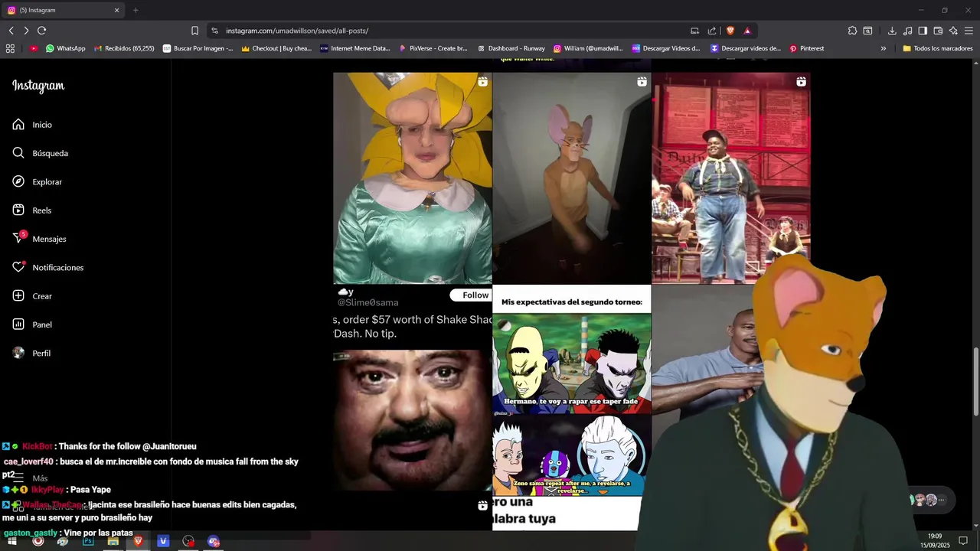Open Reels from the sidebar
This screenshot has width=980, height=551.
pyautogui.click(x=32, y=210)
